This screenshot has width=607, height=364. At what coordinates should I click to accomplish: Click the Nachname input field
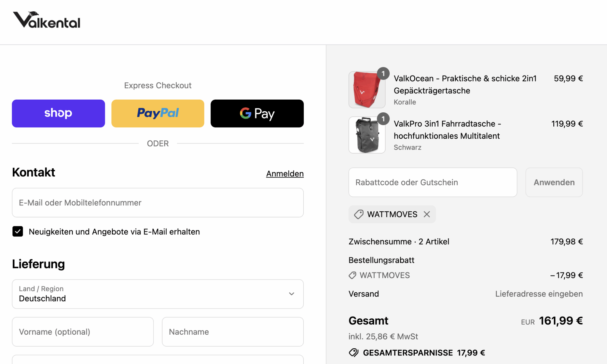(x=233, y=331)
